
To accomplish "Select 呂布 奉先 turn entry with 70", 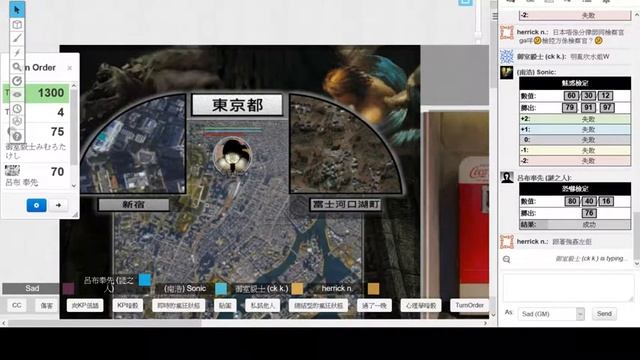I will pos(36,176).
